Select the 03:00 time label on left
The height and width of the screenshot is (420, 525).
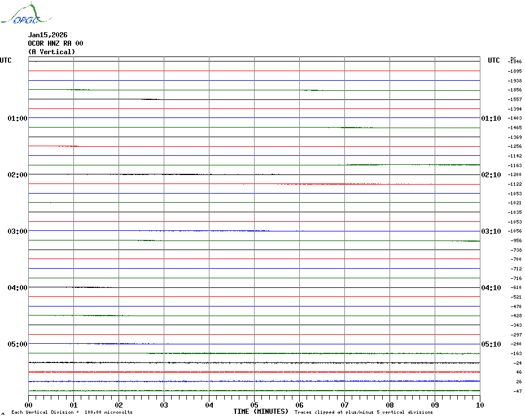point(17,231)
